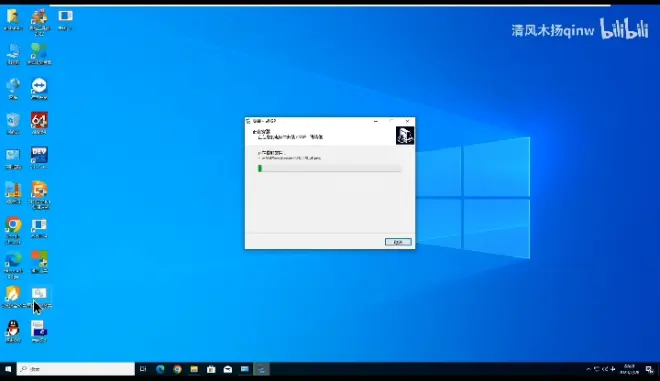Launch Dev-C++ from the desktop
The height and width of the screenshot is (381, 660).
tap(39, 158)
